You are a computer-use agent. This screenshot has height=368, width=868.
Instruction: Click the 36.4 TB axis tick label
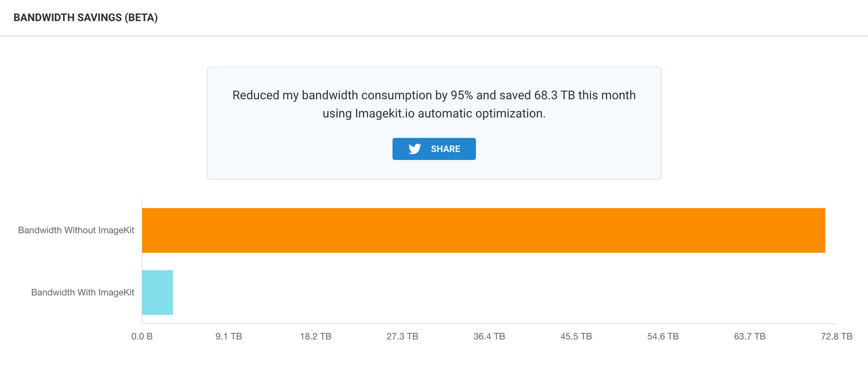pos(489,336)
